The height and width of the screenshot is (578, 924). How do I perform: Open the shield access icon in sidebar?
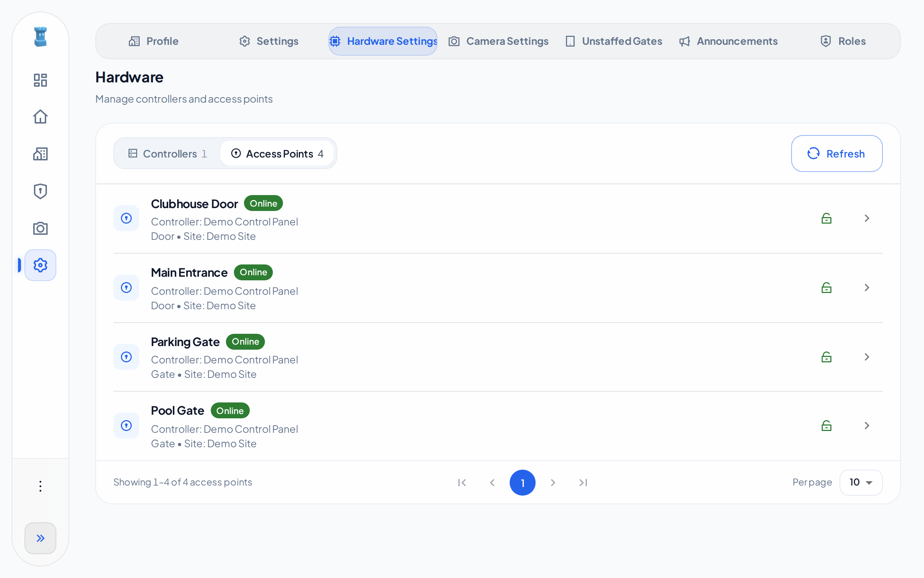pyautogui.click(x=40, y=191)
